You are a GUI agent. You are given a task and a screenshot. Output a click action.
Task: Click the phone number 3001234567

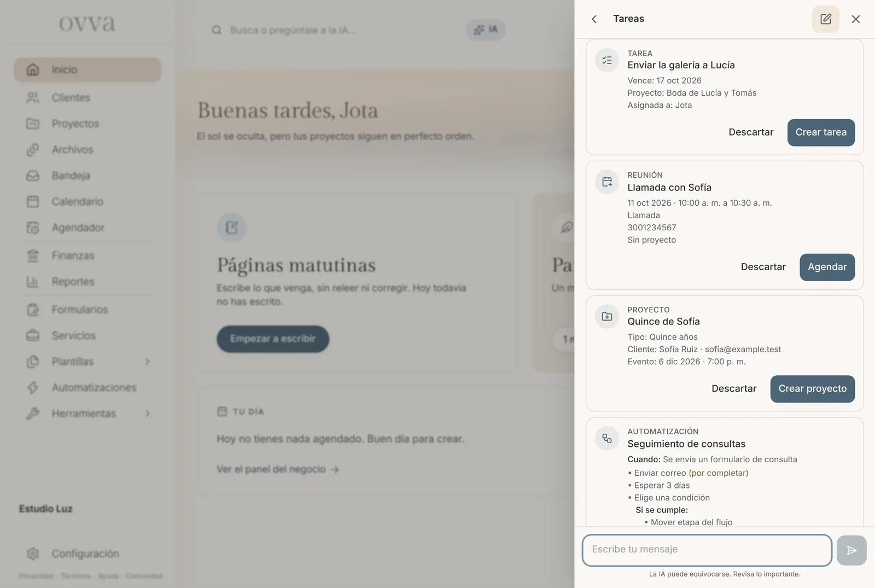click(652, 228)
